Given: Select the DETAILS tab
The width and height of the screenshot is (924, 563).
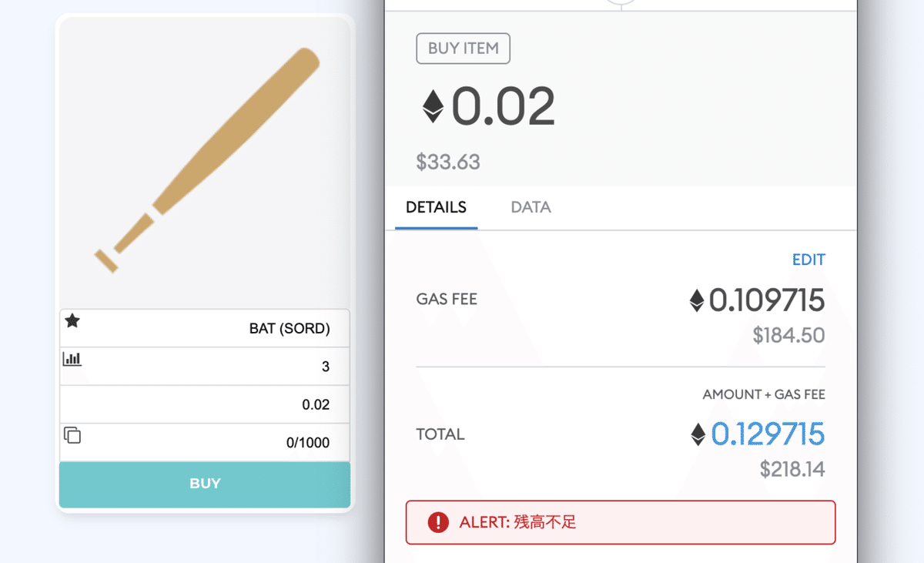Looking at the screenshot, I should (x=436, y=207).
